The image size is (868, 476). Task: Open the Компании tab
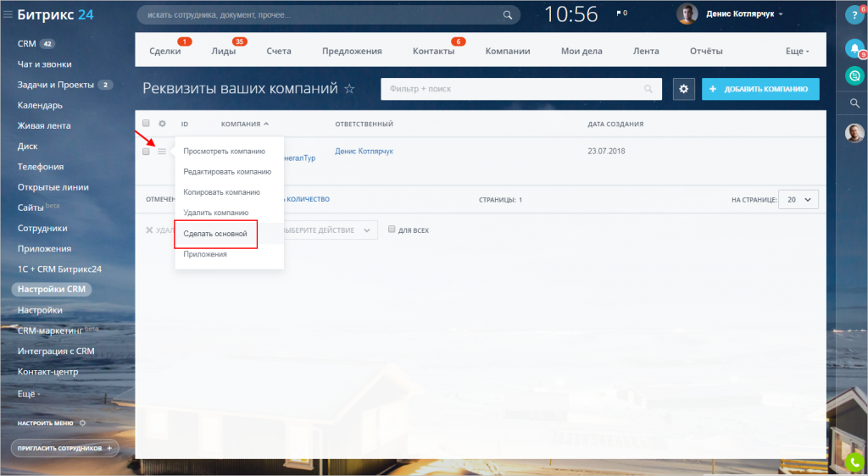click(x=508, y=51)
